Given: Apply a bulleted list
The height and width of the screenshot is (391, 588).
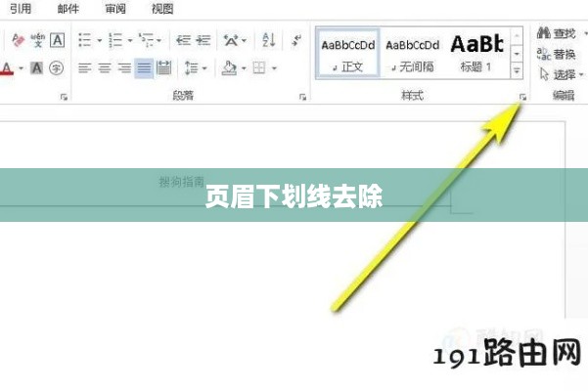Looking at the screenshot, I should [85, 40].
